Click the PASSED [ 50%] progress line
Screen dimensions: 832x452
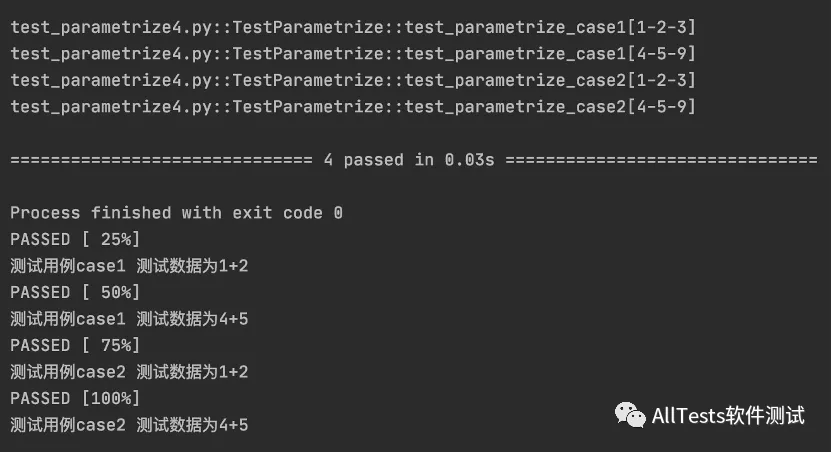[x=75, y=292]
